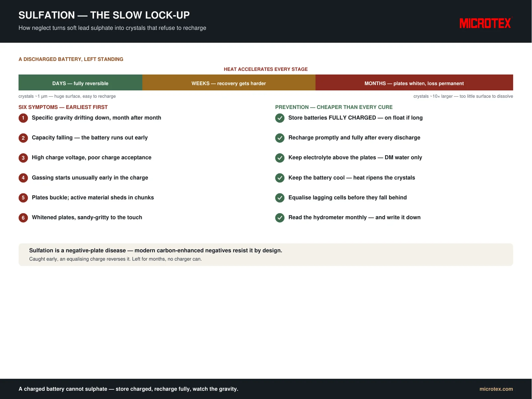Image resolution: width=532 pixels, height=399 pixels.
Task: Select the amber WEEKS recovery gets harder segment
Action: (229, 82)
